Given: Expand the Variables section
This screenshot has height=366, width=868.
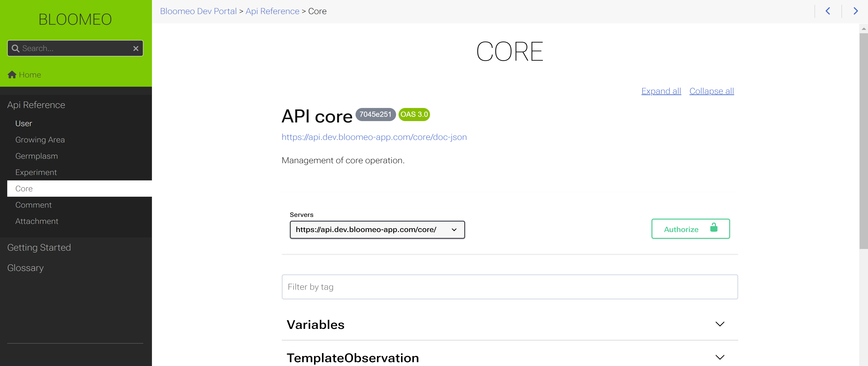Looking at the screenshot, I should 720,324.
